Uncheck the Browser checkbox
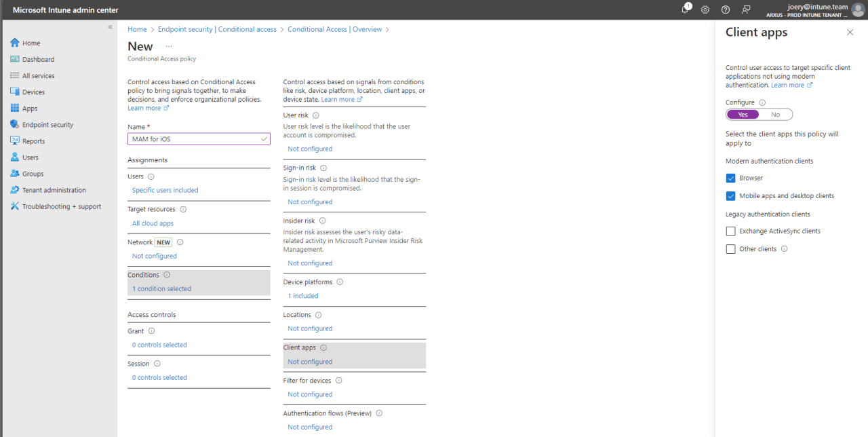 [x=730, y=177]
